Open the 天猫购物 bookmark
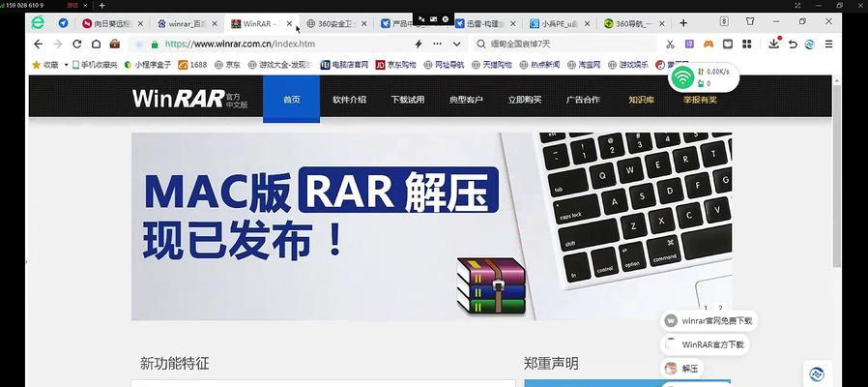 [492, 65]
